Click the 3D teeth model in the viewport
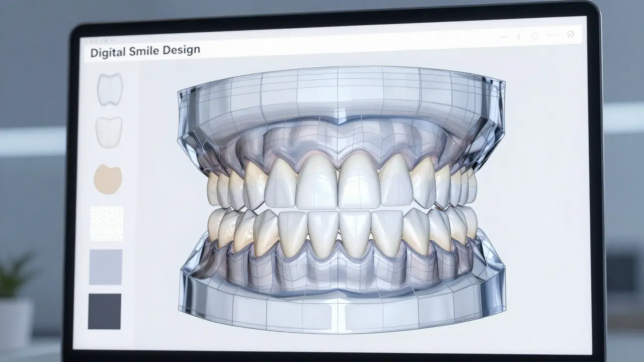This screenshot has width=644, height=362. point(342,199)
